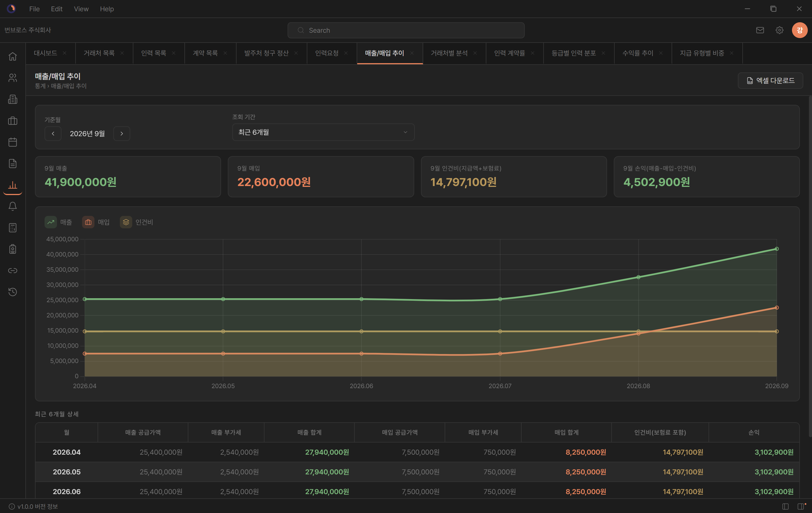Image resolution: width=812 pixels, height=513 pixels.
Task: Open the mail envelope icon
Action: click(x=760, y=30)
